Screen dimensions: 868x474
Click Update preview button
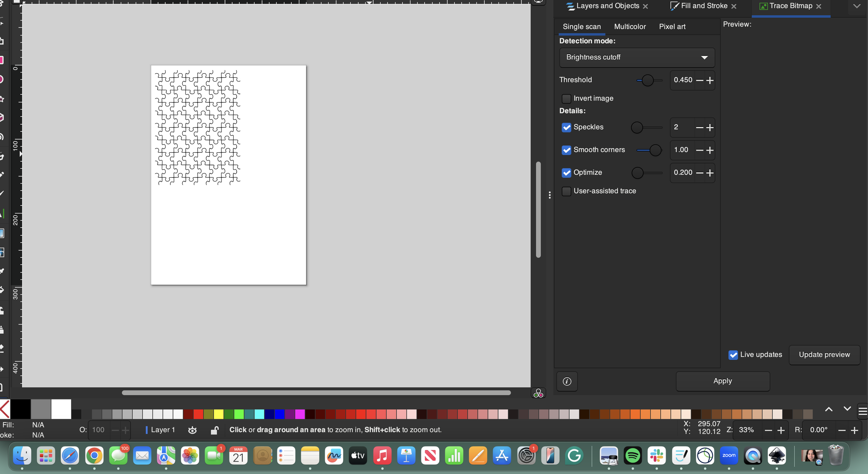[x=824, y=355]
